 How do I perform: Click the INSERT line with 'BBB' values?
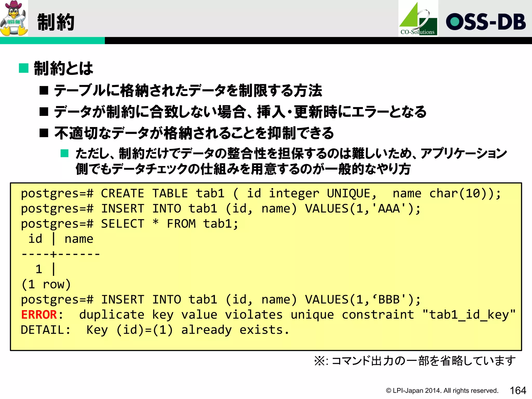click(220, 300)
